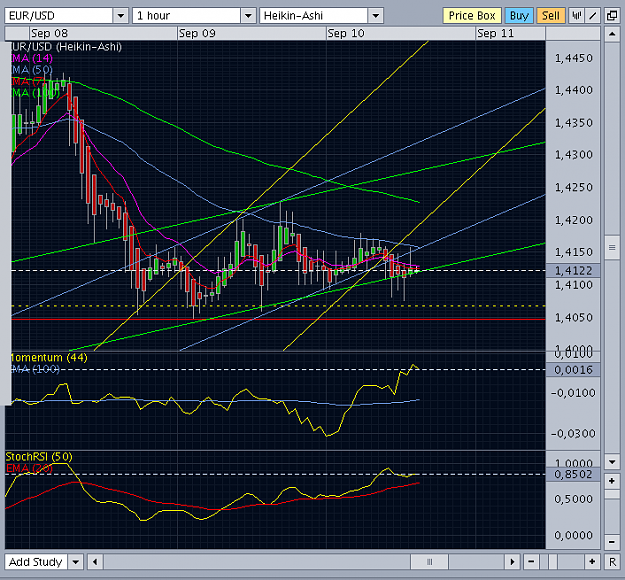The width and height of the screenshot is (625, 580).
Task: Click the EMA (20) study label
Action: click(29, 468)
